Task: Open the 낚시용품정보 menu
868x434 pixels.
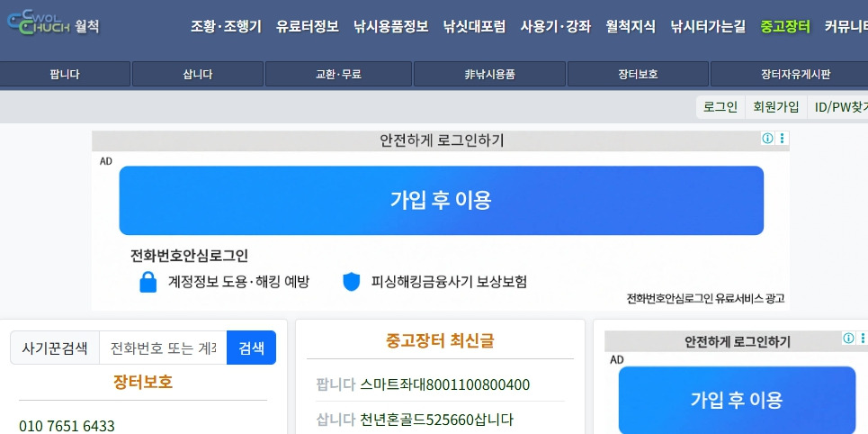Action: [390, 26]
